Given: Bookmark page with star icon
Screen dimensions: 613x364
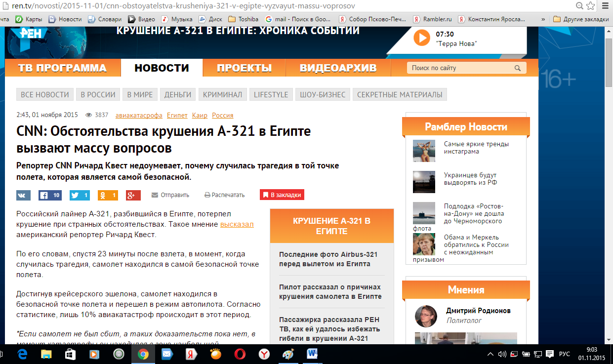Looking at the screenshot, I should [591, 6].
